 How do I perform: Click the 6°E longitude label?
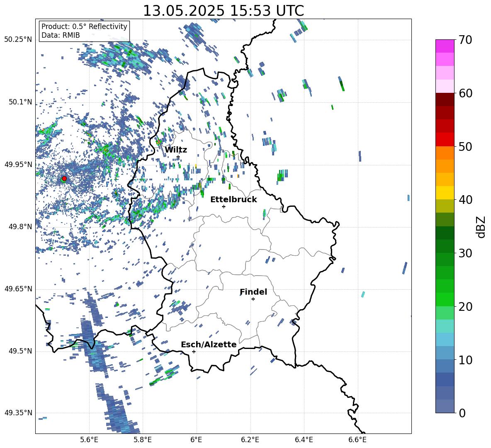(x=196, y=440)
